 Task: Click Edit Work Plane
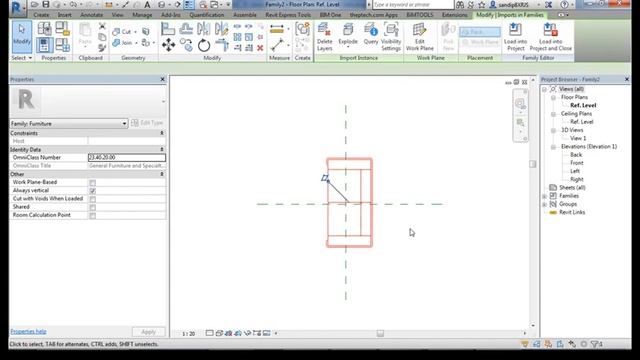click(420, 37)
